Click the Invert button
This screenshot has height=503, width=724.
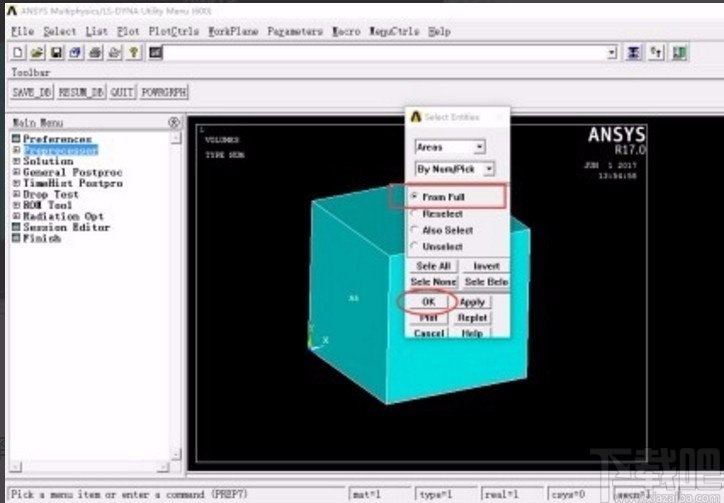[x=486, y=266]
